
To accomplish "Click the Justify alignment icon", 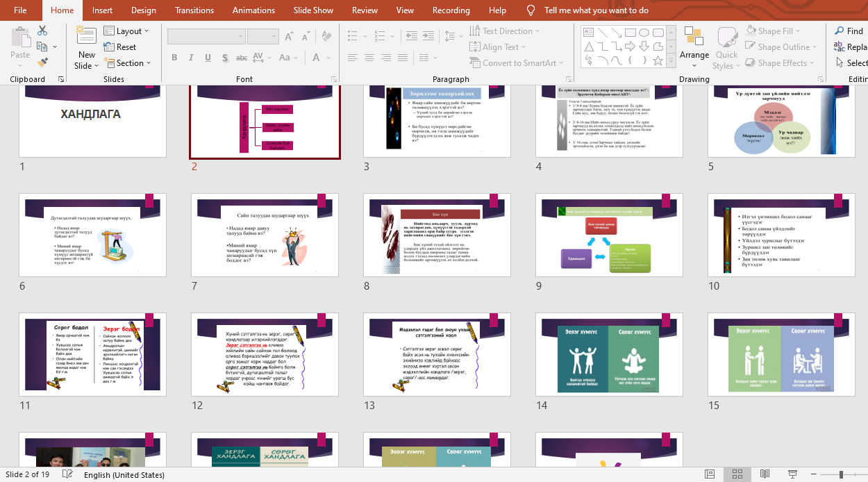I will coord(401,58).
